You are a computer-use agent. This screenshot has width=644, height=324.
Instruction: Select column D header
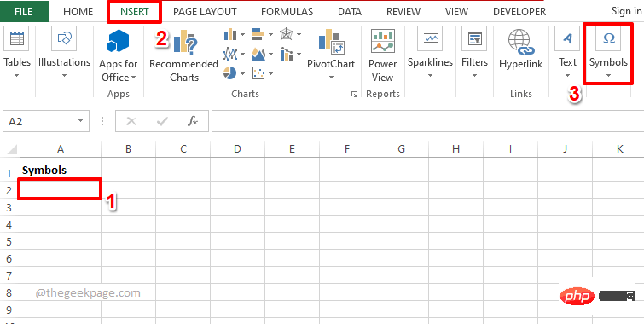237,149
